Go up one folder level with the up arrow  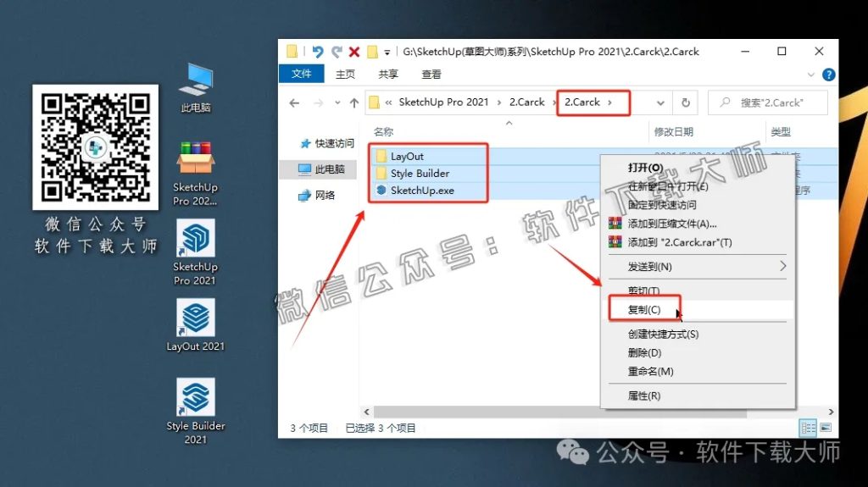coord(354,103)
